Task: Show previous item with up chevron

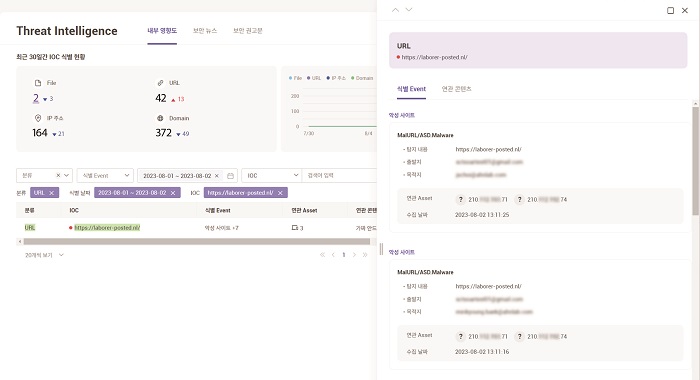Action: coord(396,10)
